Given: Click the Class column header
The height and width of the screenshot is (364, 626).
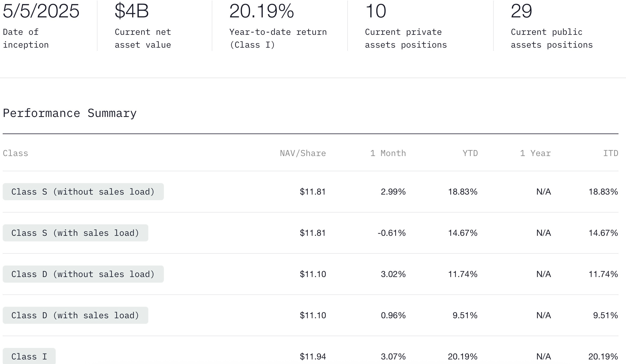Looking at the screenshot, I should pyautogui.click(x=16, y=153).
